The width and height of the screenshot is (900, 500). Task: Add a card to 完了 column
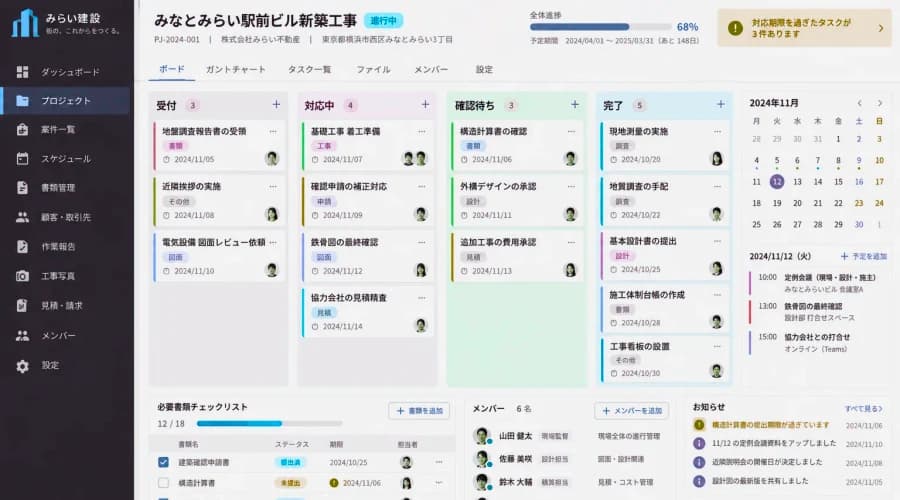720,104
